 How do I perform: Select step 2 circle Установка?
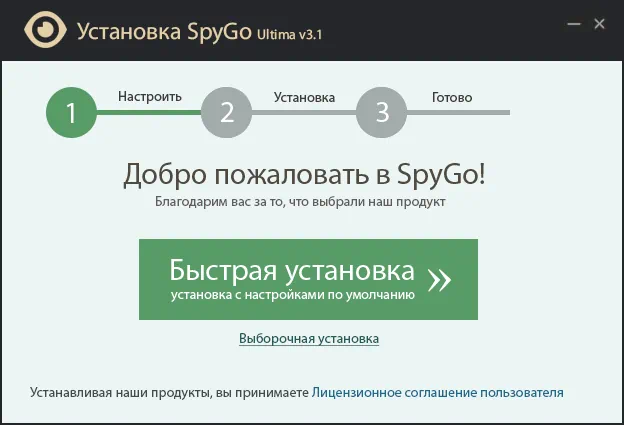point(226,113)
